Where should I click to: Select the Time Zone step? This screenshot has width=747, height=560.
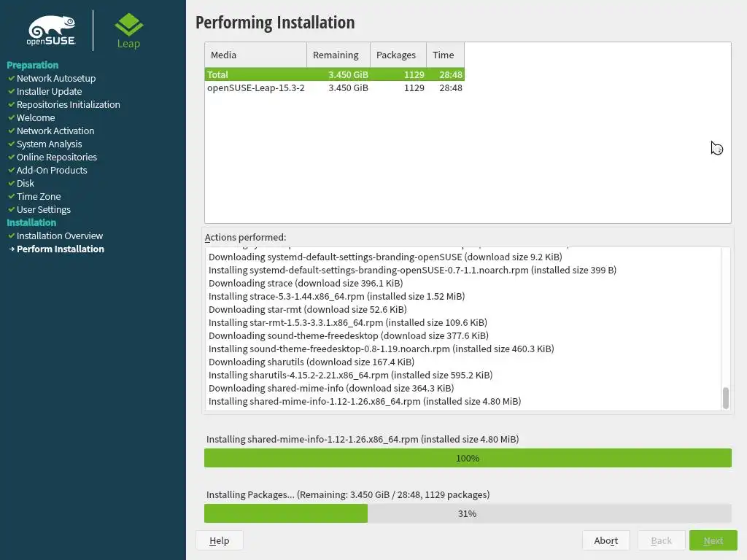click(x=39, y=196)
